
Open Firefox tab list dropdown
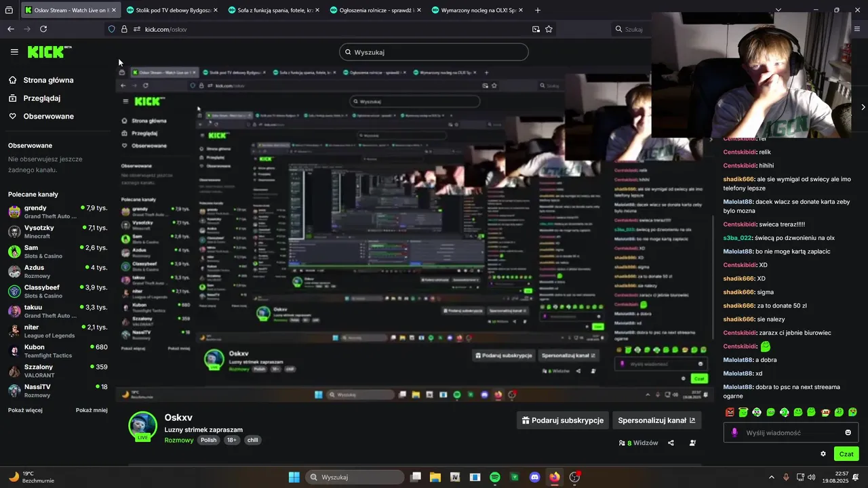click(778, 10)
